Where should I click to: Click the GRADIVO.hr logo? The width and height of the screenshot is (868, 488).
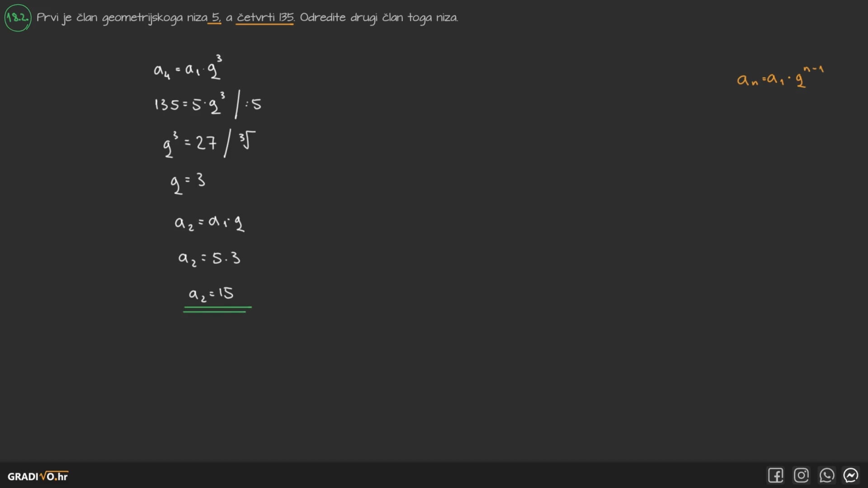click(38, 476)
